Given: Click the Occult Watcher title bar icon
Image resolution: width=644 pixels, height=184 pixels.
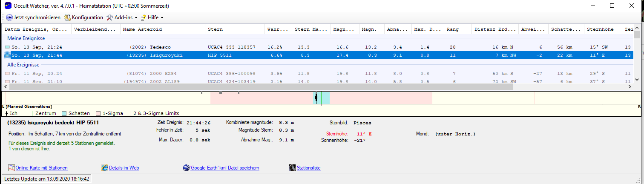Looking at the screenshot, I should [8, 6].
